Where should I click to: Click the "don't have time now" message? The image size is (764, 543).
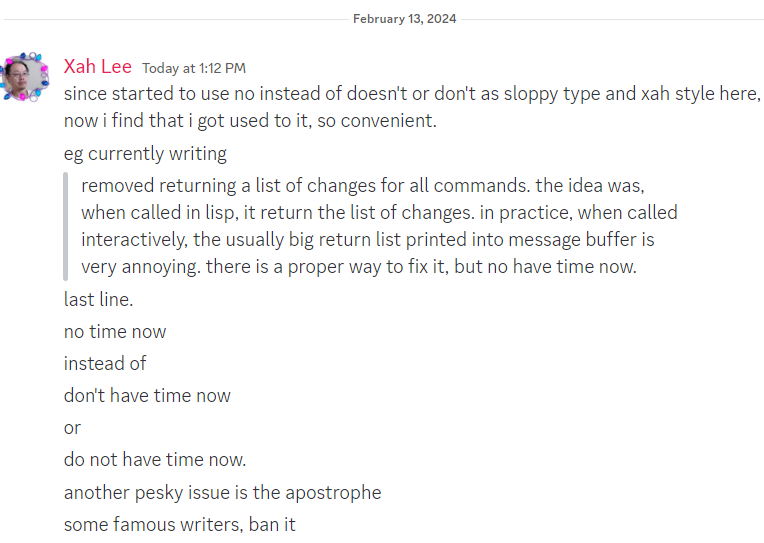pyautogui.click(x=147, y=396)
